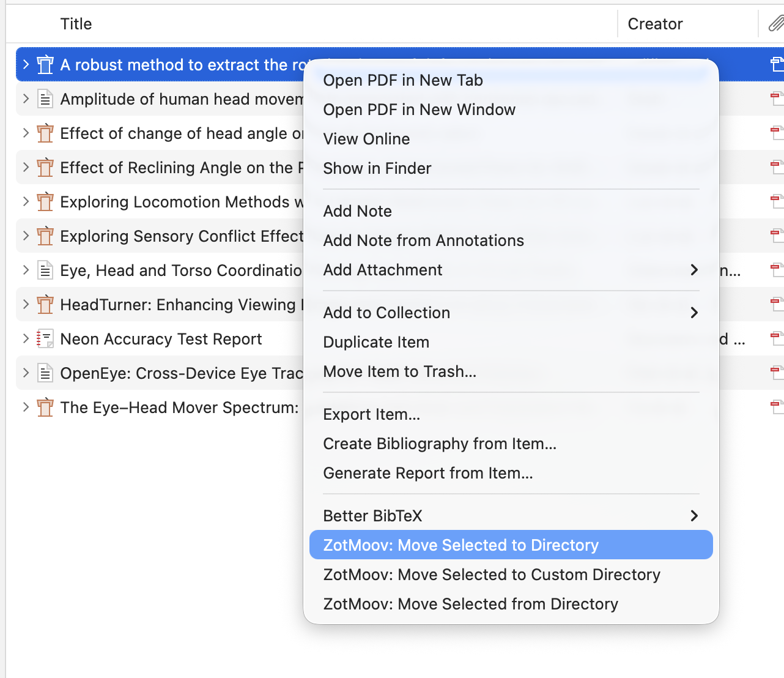Click the document icon next to 'Amplitude of human head'
Viewport: 784px width, 678px height.
point(45,99)
